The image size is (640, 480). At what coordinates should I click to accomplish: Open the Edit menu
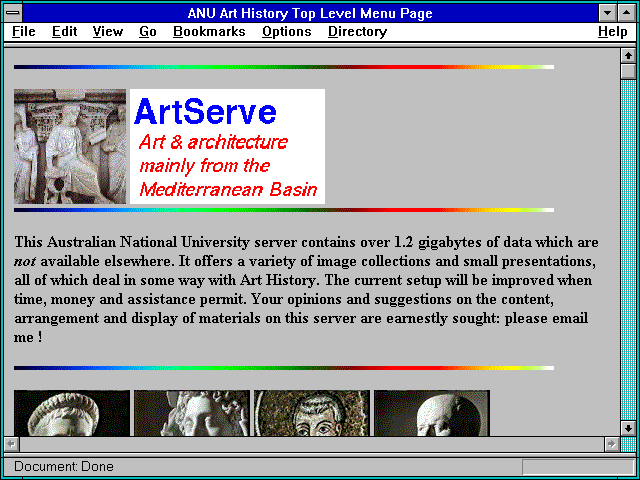(x=64, y=32)
